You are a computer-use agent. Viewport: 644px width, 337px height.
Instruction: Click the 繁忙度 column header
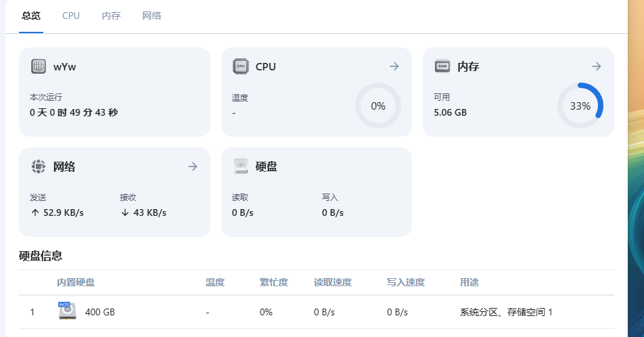pos(273,282)
